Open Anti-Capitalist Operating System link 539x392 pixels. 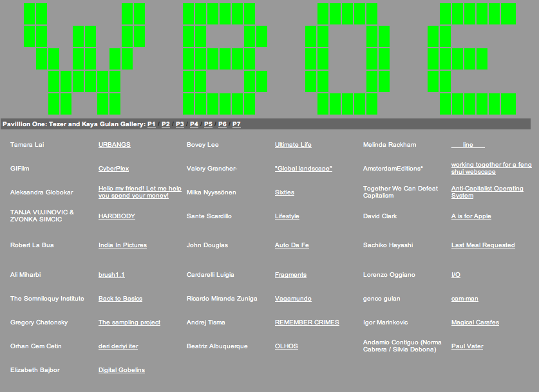tap(487, 192)
